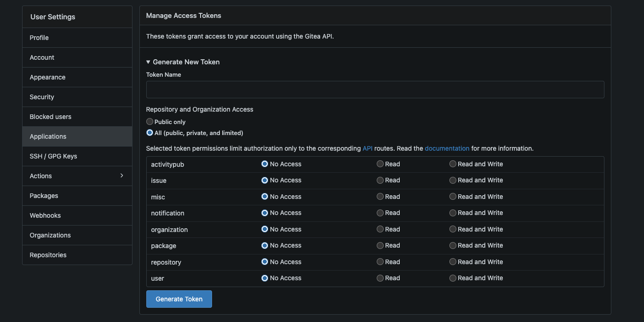Set repository permission to Read and Write
Image resolution: width=644 pixels, height=322 pixels.
coord(453,262)
